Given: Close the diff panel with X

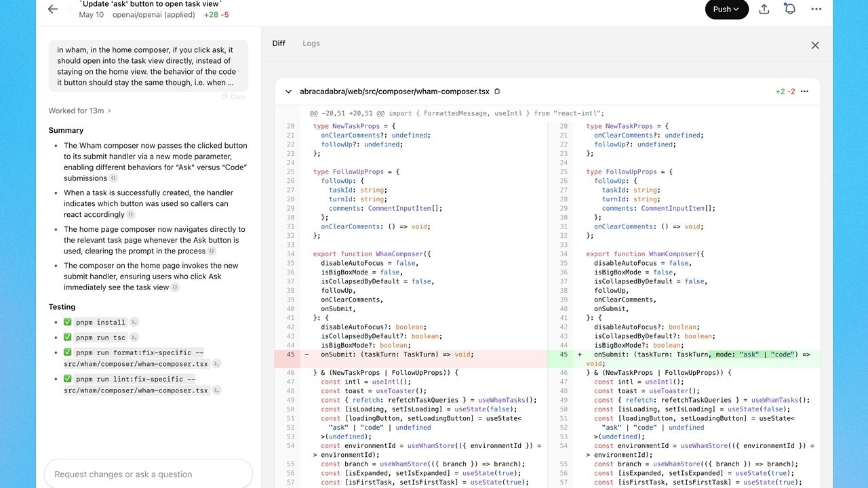Looking at the screenshot, I should coord(815,45).
